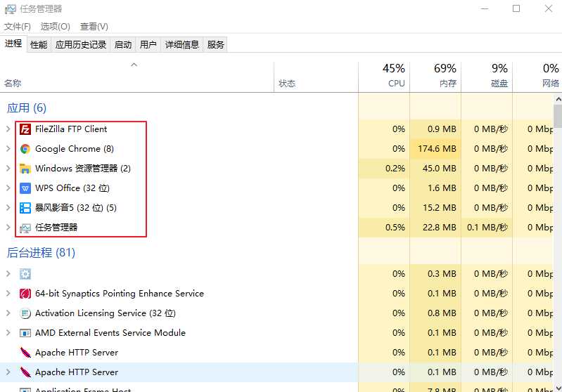Switch to the 性能 tab
This screenshot has width=562, height=392.
click(x=39, y=45)
